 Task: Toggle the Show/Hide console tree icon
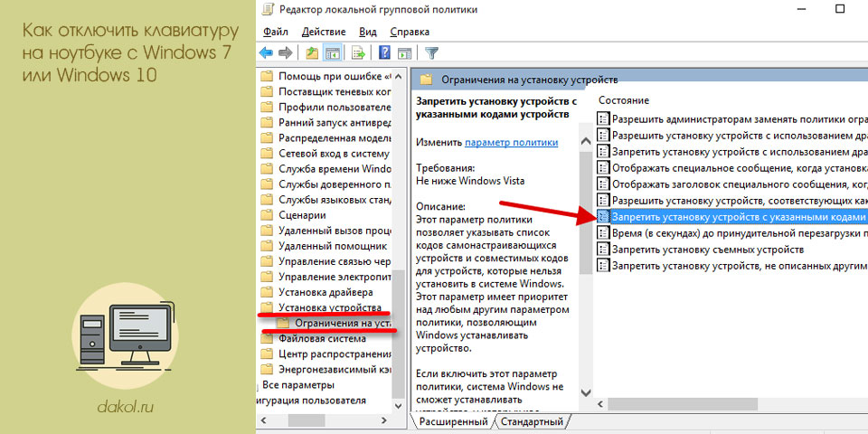[x=332, y=53]
